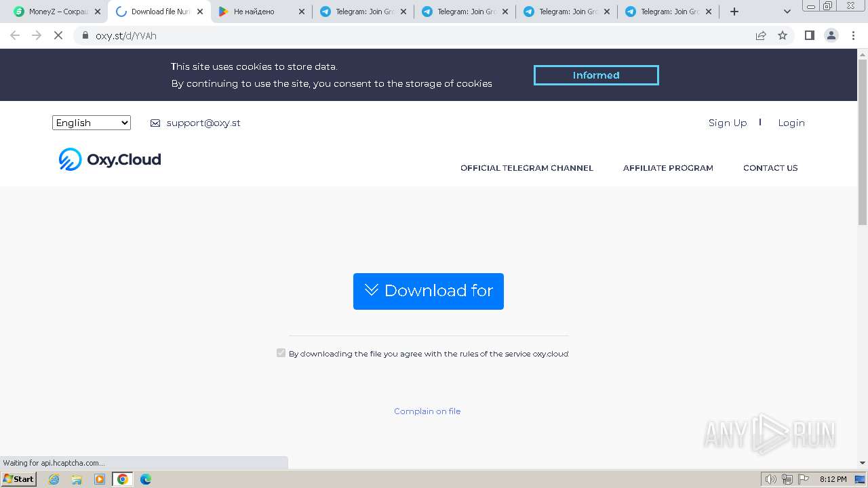The height and width of the screenshot is (488, 868).
Task: Open the tab search chevron
Action: pos(787,12)
